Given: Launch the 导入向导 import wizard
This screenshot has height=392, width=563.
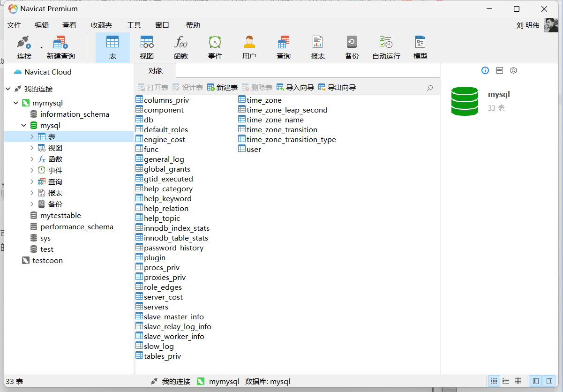Looking at the screenshot, I should (295, 87).
